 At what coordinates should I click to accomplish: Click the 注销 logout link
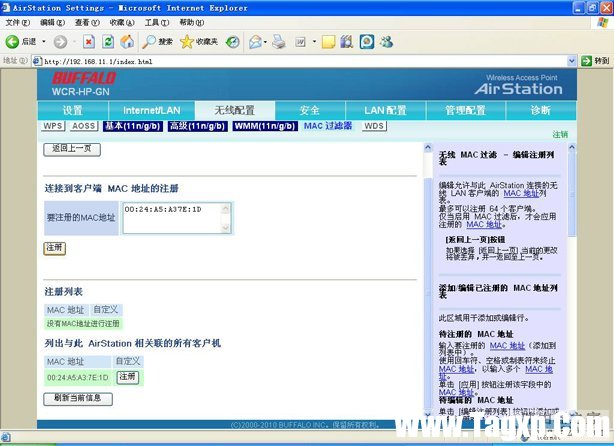coord(560,134)
